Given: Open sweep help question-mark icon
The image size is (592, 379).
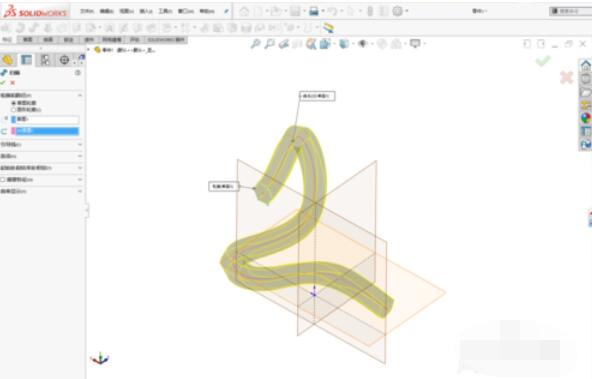Looking at the screenshot, I should tap(78, 72).
